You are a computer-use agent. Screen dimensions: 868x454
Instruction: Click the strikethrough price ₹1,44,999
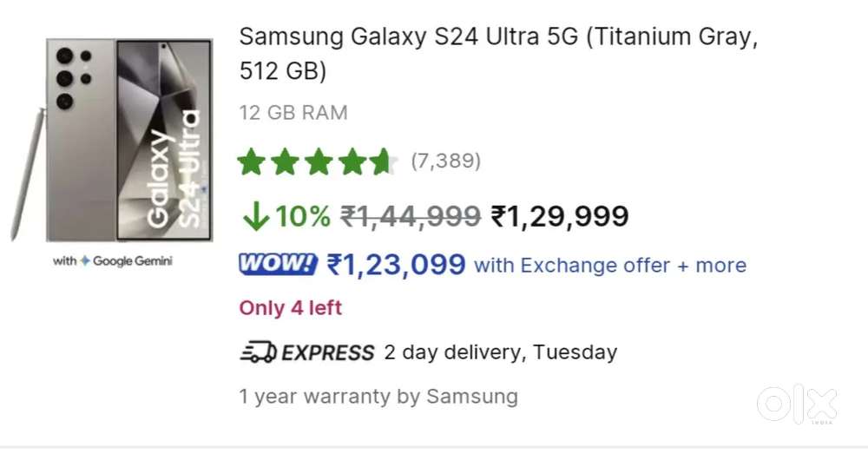coord(411,216)
